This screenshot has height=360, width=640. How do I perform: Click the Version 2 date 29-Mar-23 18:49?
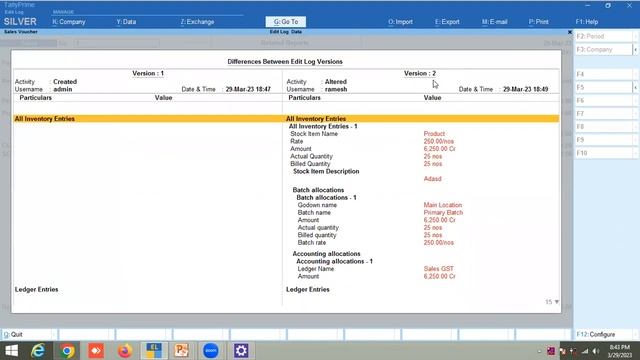click(525, 89)
